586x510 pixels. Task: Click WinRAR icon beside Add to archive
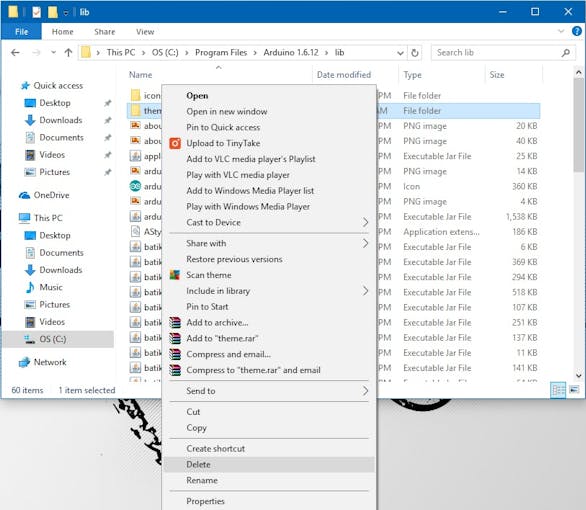point(175,322)
